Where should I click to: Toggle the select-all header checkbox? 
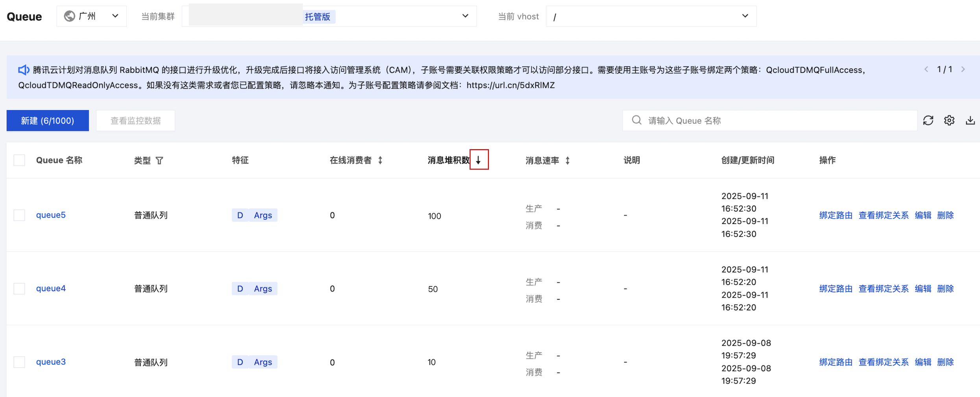pyautogui.click(x=19, y=160)
